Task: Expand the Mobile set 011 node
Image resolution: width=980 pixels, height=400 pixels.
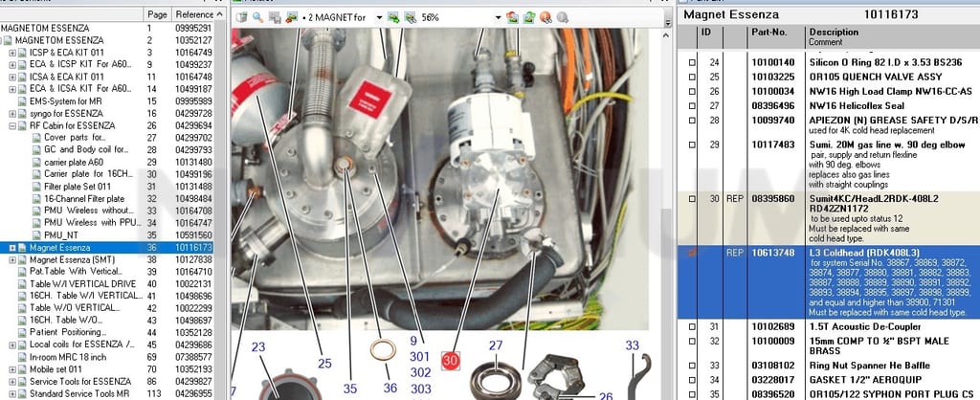Action: (x=12, y=369)
